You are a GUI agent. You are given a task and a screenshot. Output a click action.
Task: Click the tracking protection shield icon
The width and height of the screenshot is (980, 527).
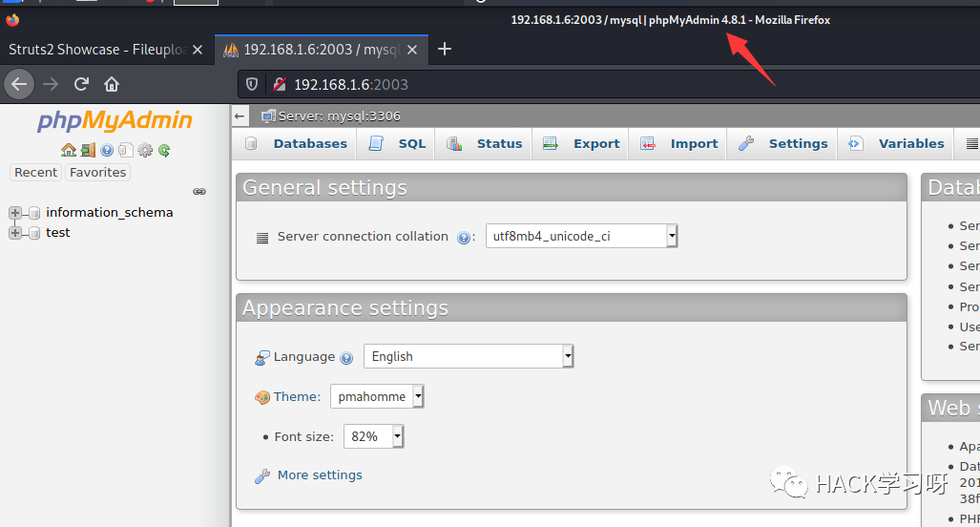(x=252, y=84)
